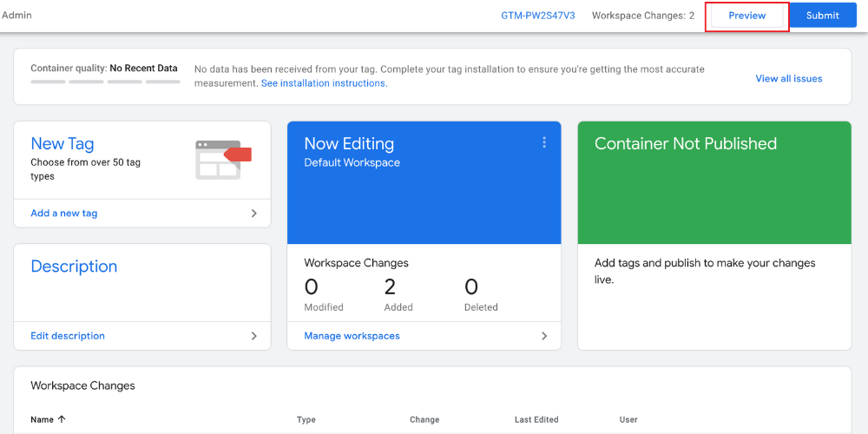The height and width of the screenshot is (434, 868).
Task: Click Add a new tag link
Action: coord(64,214)
